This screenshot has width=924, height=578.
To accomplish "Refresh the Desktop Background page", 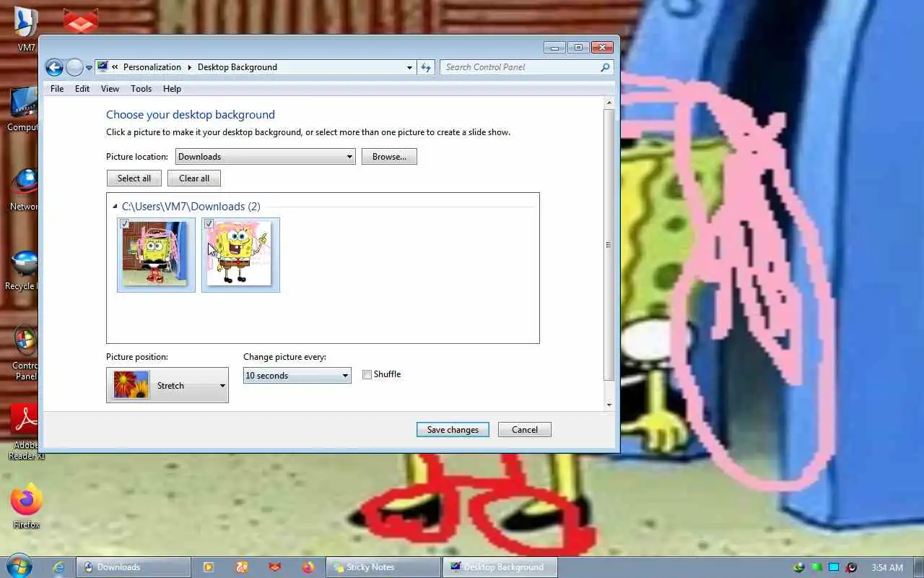I will pos(426,67).
